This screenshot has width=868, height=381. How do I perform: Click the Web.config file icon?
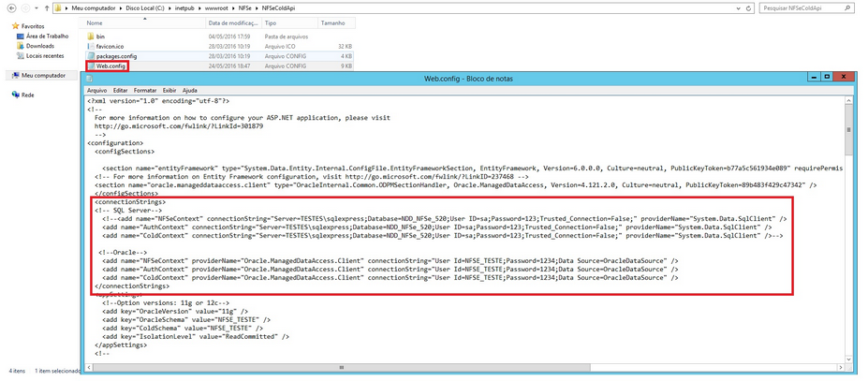coord(92,66)
